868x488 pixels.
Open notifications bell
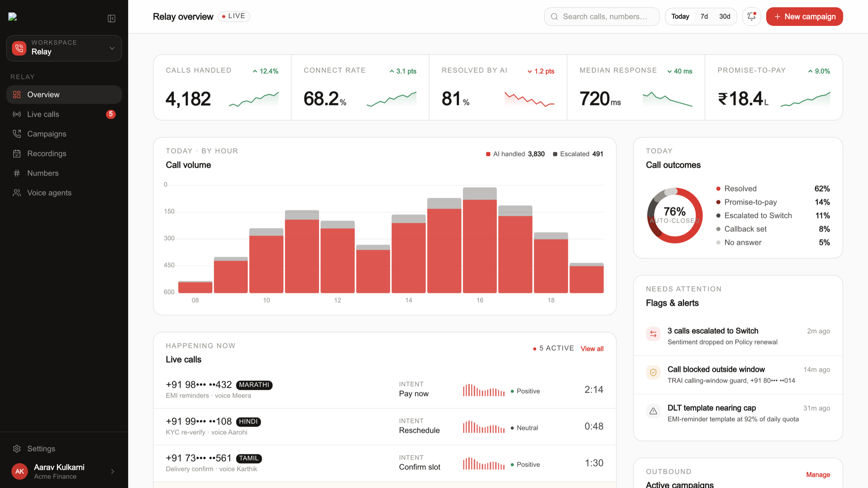[x=752, y=17]
